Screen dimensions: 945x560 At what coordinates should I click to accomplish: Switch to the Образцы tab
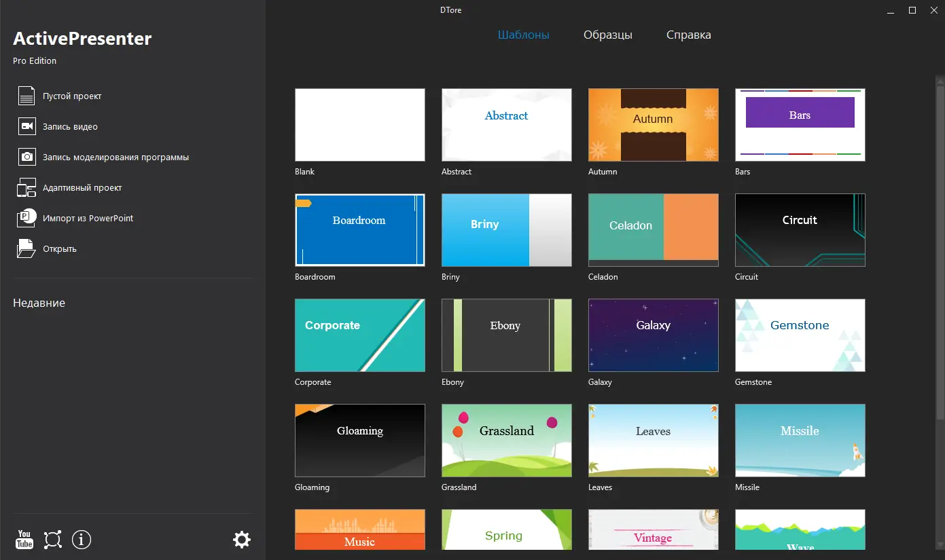(x=608, y=35)
